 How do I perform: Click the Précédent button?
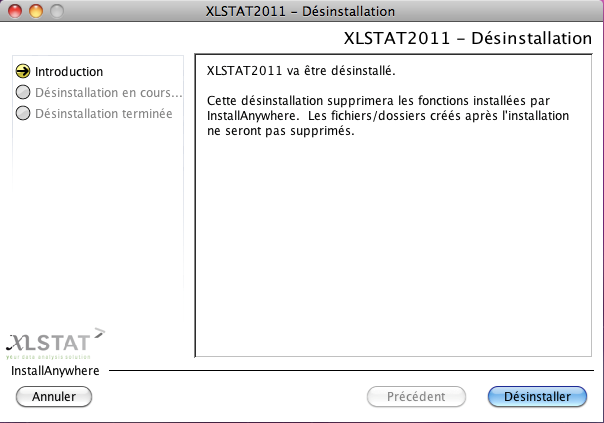[x=415, y=397]
